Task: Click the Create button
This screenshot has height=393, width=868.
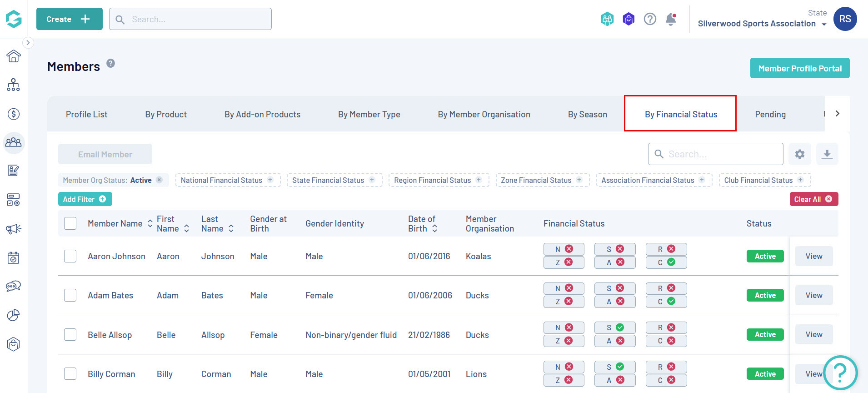Action: click(x=70, y=19)
